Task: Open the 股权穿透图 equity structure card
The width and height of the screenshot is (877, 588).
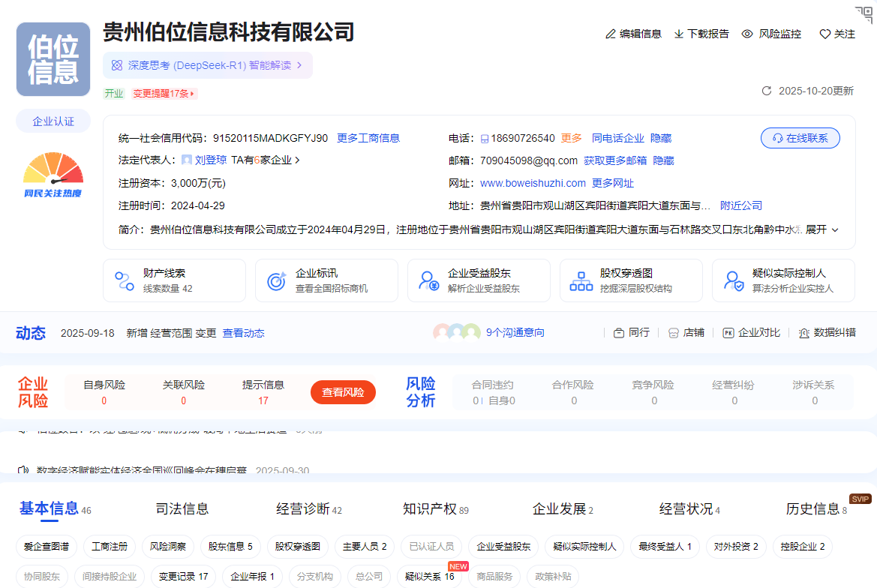Action: point(630,280)
